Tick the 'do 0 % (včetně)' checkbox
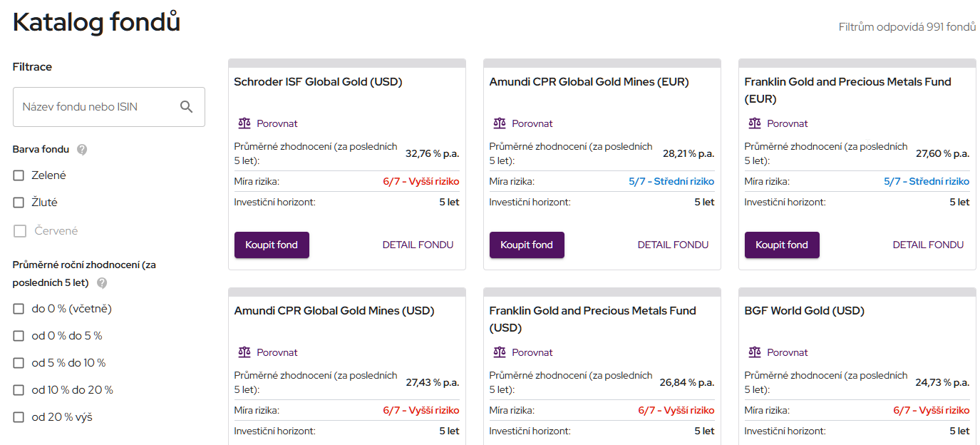This screenshot has width=980, height=445. click(19, 309)
